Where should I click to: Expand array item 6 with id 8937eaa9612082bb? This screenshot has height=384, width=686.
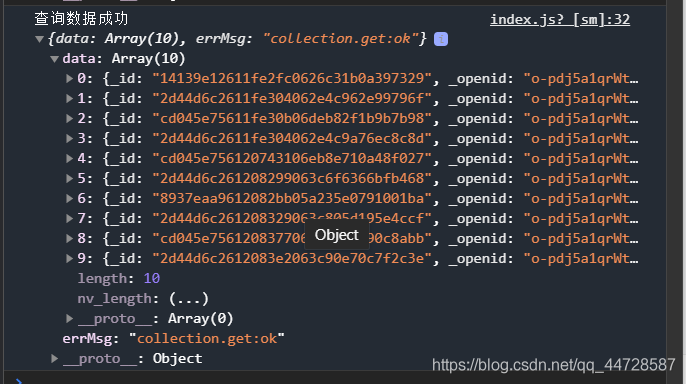(69, 199)
